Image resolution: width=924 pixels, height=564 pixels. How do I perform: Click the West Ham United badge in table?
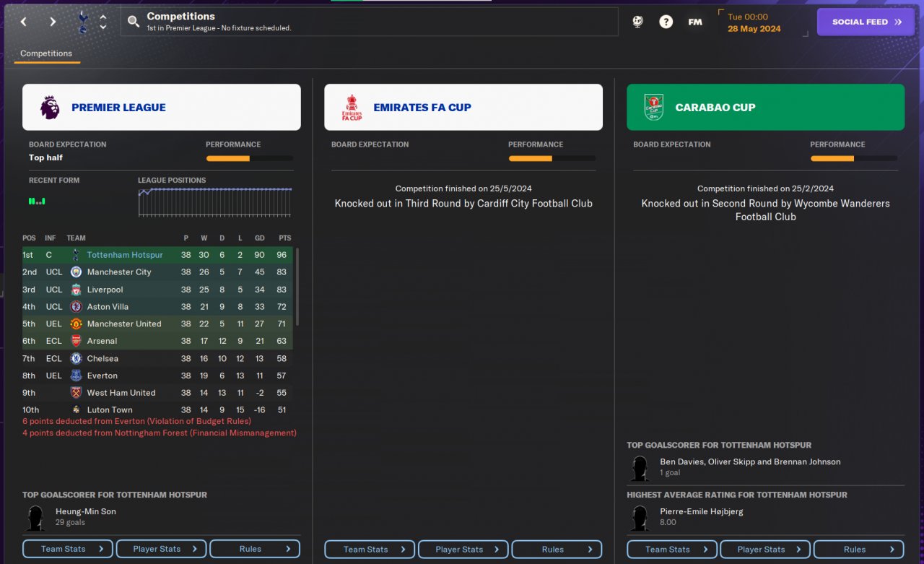coord(76,393)
